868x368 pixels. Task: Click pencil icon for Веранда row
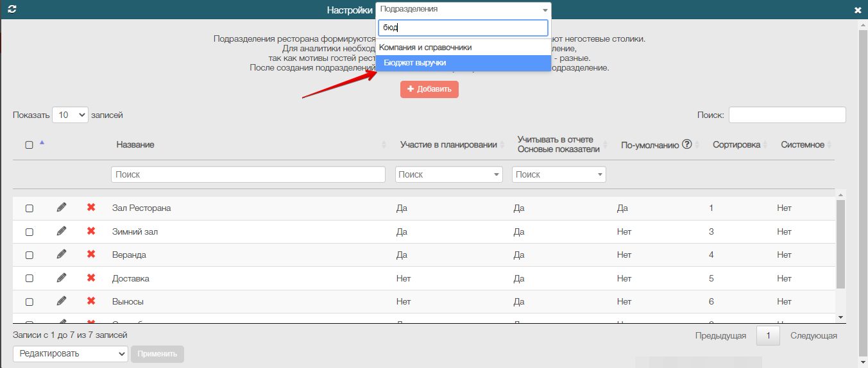pos(62,255)
